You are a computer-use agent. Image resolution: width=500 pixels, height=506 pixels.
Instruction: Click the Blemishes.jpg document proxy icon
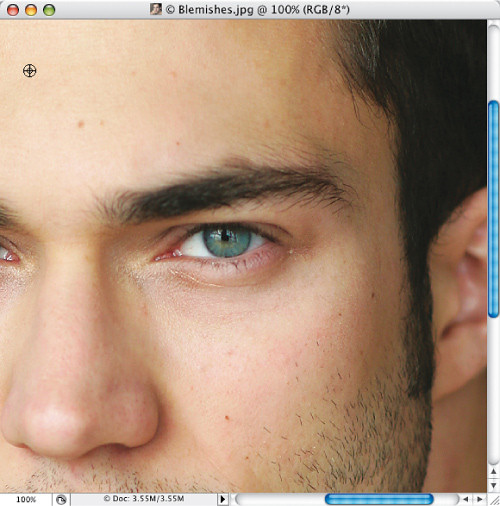[x=156, y=9]
